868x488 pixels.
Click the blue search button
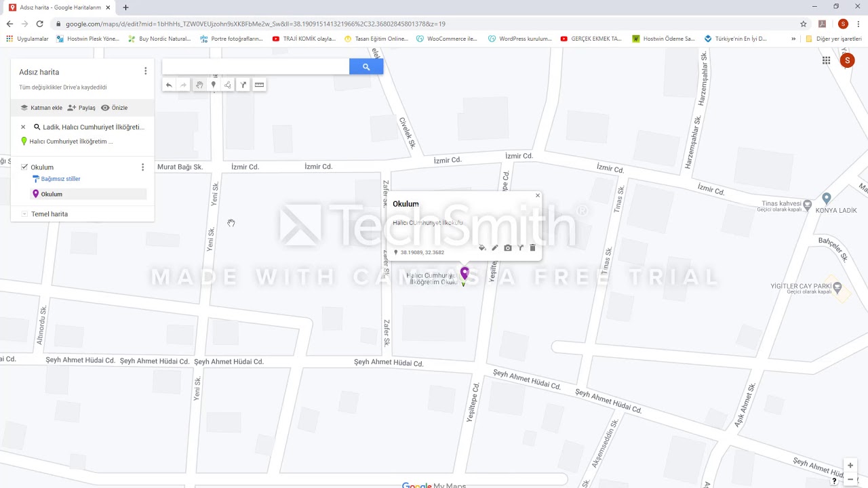[366, 66]
